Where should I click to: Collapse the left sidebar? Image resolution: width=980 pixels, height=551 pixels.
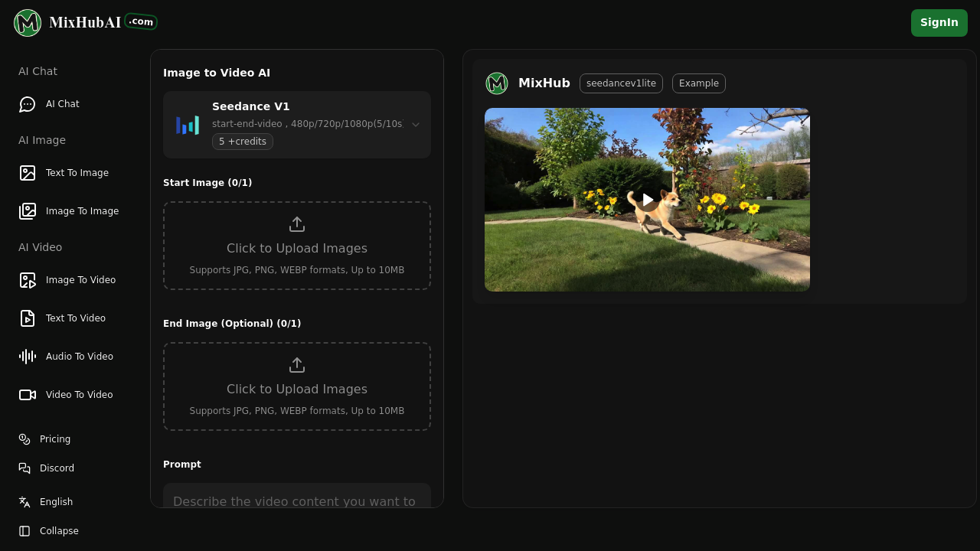[59, 531]
